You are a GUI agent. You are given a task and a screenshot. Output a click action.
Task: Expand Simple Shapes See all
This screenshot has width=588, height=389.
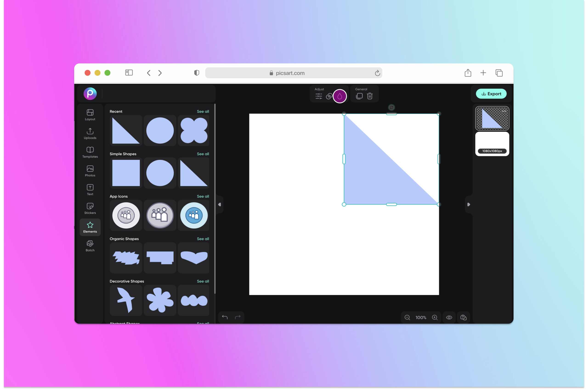point(203,153)
